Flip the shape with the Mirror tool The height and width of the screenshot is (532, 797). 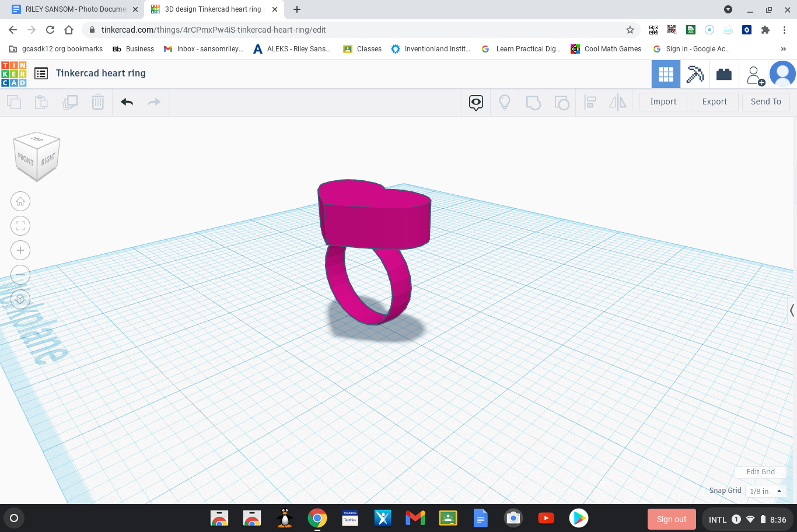(x=618, y=101)
